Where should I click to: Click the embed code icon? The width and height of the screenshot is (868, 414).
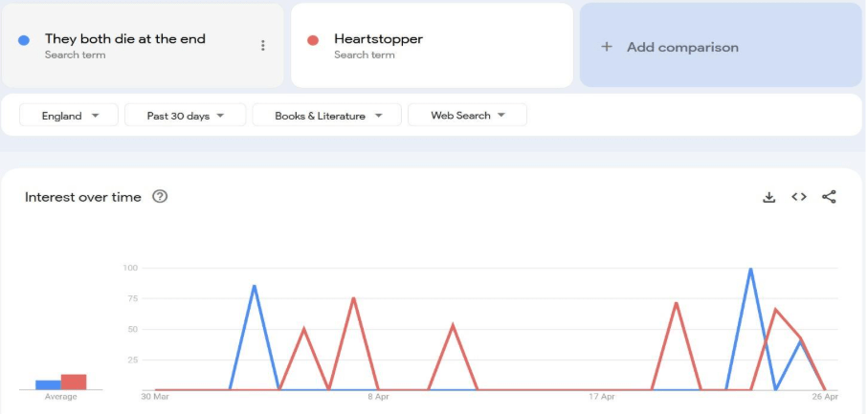click(799, 197)
